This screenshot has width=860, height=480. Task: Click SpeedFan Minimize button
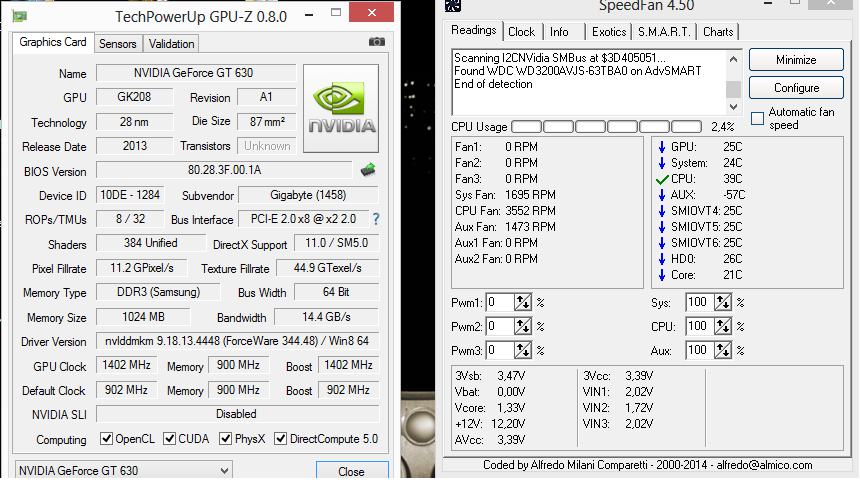[x=796, y=60]
